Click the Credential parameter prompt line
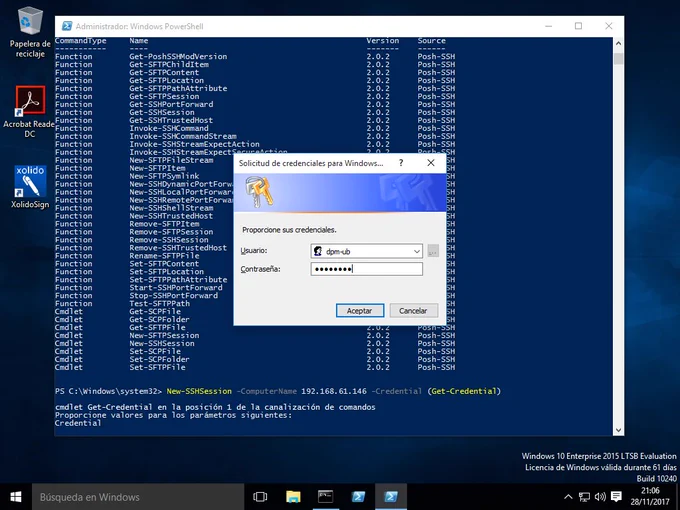The height and width of the screenshot is (510, 680). (78, 423)
